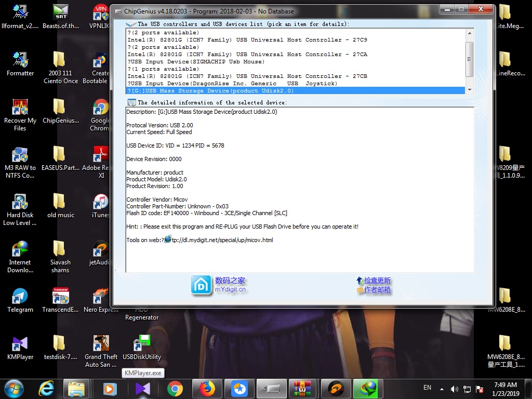
Task: Open the M3 RAW to NTFS Converter icon
Action: pyautogui.click(x=20, y=162)
